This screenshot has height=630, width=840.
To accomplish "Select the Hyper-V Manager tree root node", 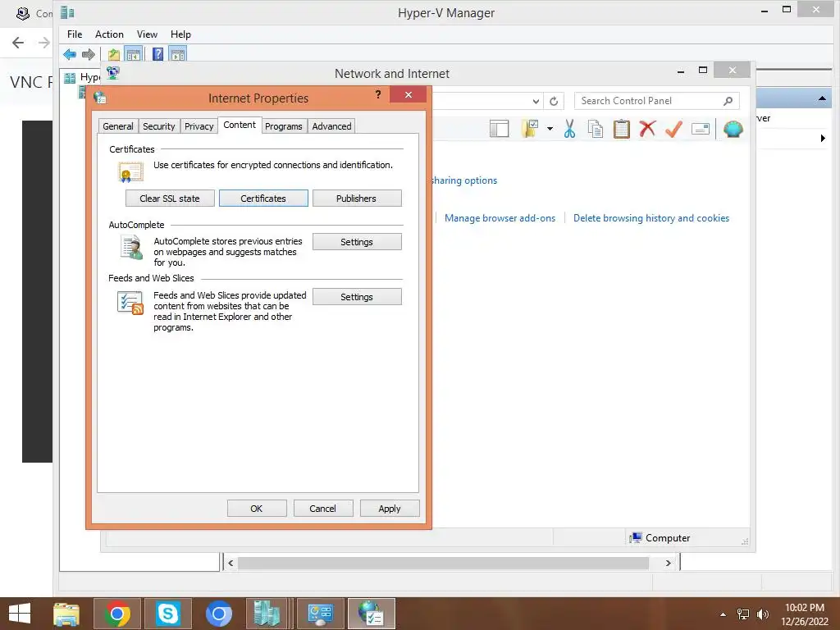I will coord(82,77).
